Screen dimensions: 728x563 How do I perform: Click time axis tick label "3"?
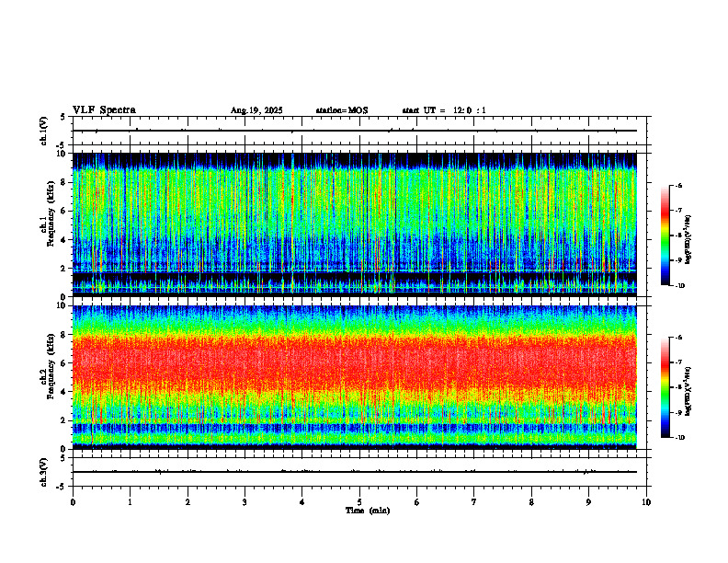tap(245, 502)
